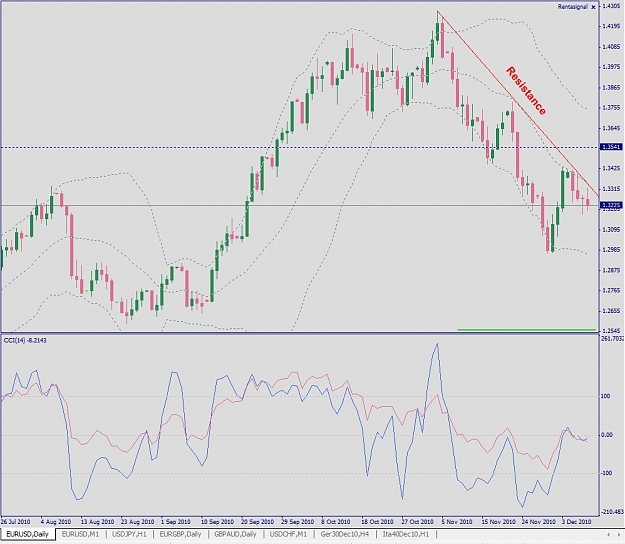
Task: Click the 1.2655 price scale label
Action: [611, 311]
